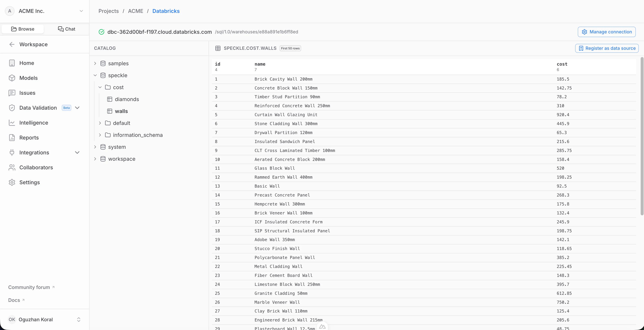The width and height of the screenshot is (644, 330).
Task: Switch to the Browse tab
Action: coord(23,29)
